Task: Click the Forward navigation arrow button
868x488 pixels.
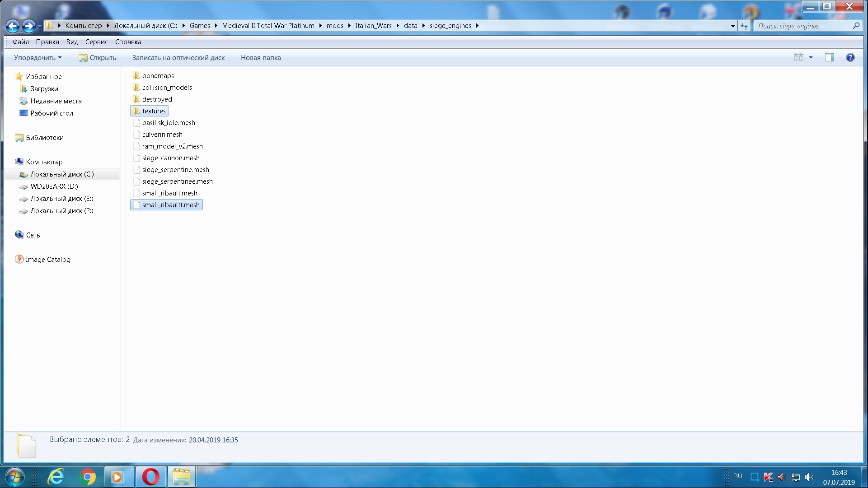Action: pos(29,26)
